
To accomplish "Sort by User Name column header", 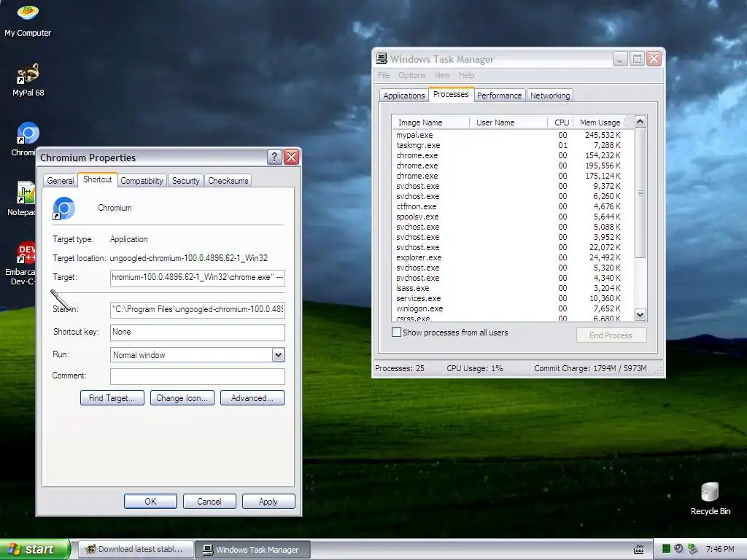I will [508, 122].
